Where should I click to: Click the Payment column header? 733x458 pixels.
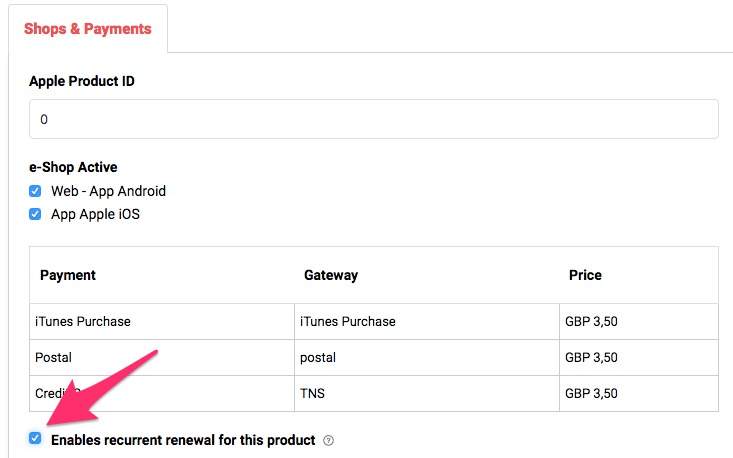(x=68, y=275)
